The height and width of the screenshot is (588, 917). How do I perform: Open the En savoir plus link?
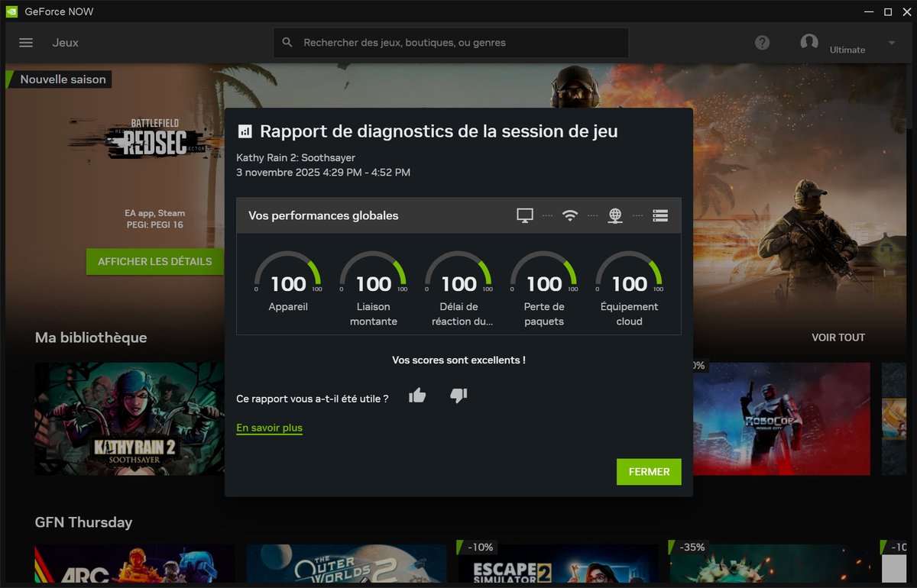click(x=269, y=428)
